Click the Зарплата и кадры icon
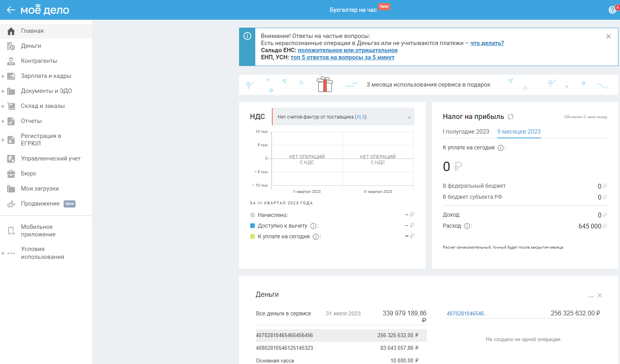The width and height of the screenshot is (620, 364). [x=11, y=76]
